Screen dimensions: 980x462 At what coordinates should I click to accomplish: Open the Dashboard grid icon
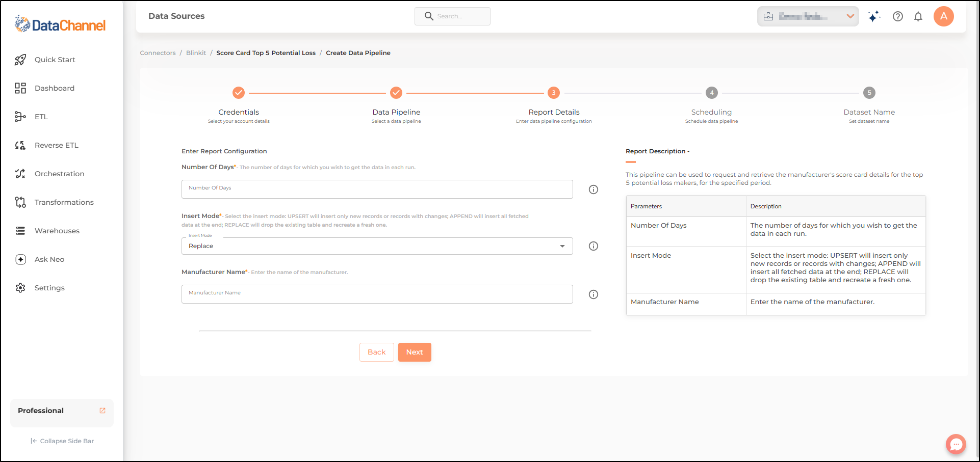(x=20, y=88)
